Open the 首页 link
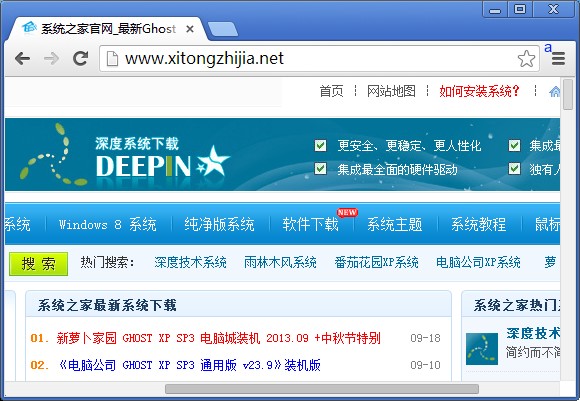This screenshot has width=580, height=401. 331,91
